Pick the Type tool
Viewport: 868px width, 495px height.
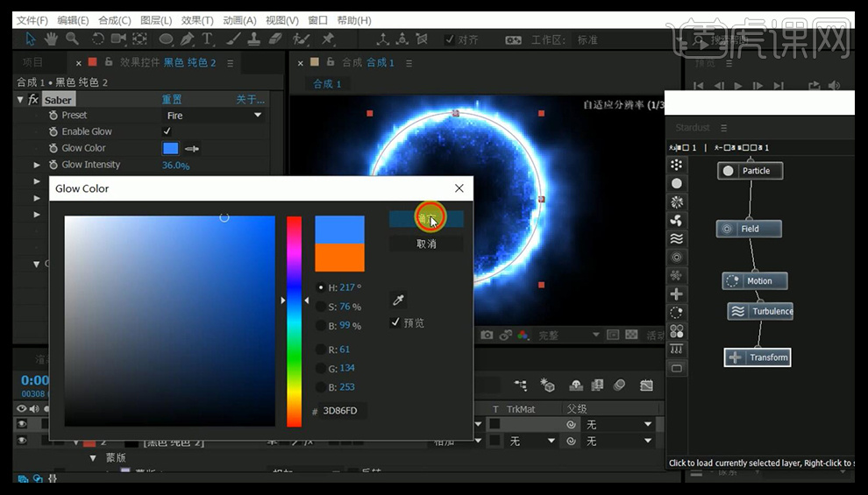(208, 39)
